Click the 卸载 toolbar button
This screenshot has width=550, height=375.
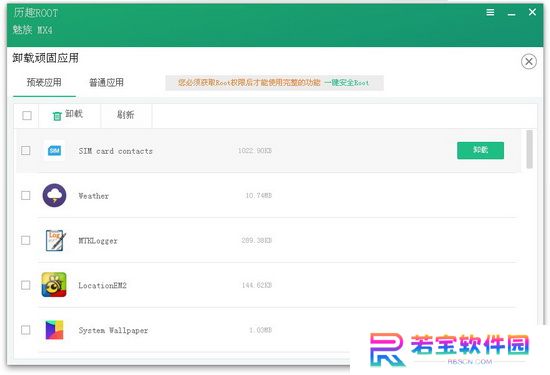(69, 115)
